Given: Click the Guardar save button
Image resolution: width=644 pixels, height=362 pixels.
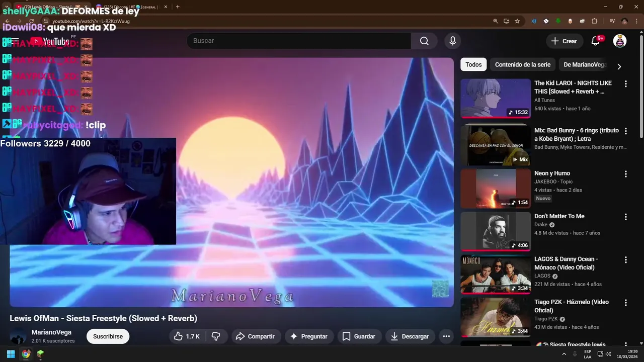Looking at the screenshot, I should tap(359, 336).
